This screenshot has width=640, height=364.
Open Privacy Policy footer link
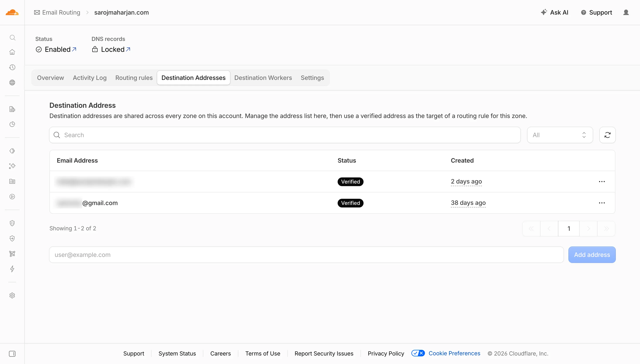(386, 354)
